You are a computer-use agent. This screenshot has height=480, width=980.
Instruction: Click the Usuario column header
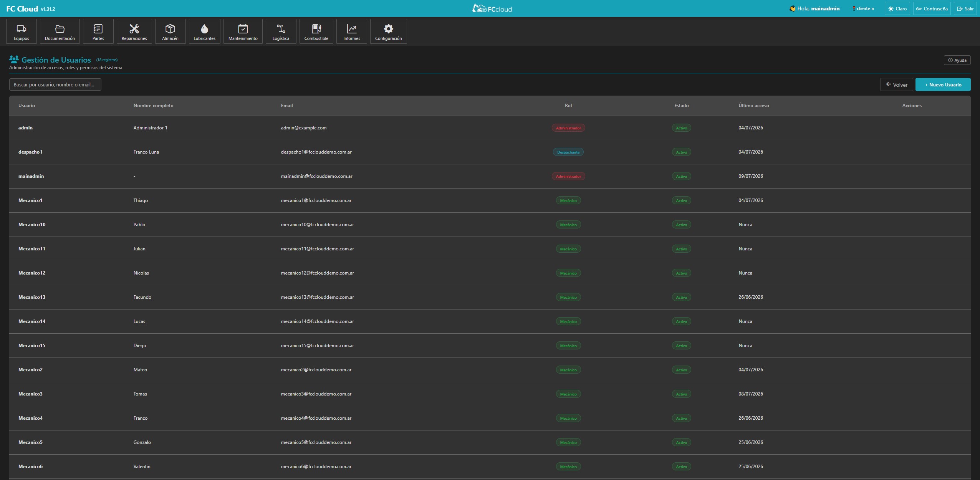(x=26, y=106)
